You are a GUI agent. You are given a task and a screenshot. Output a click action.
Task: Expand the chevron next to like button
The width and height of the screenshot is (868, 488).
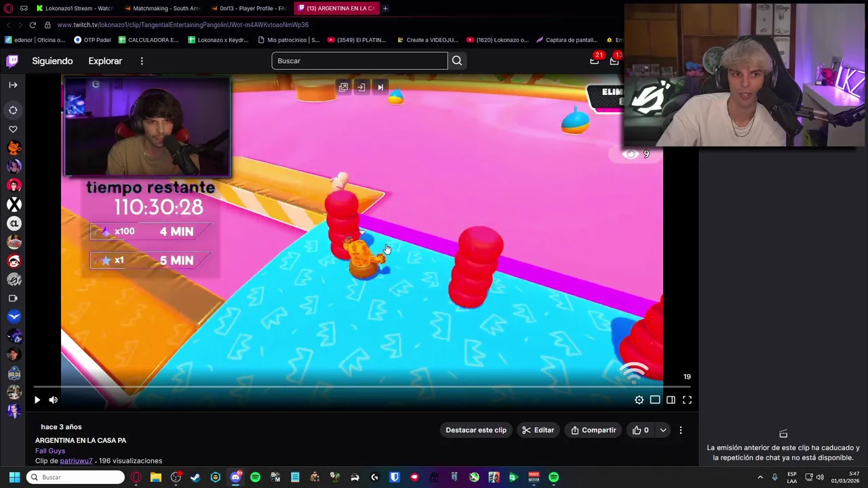pyautogui.click(x=663, y=430)
